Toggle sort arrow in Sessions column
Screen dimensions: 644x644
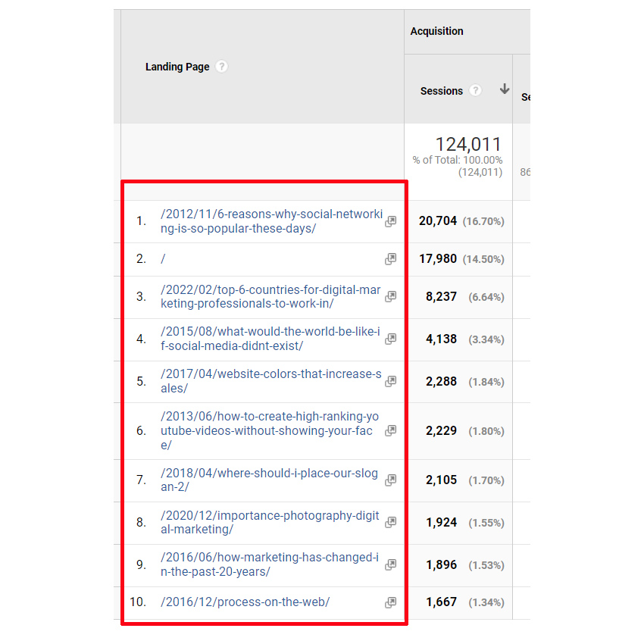pyautogui.click(x=505, y=89)
